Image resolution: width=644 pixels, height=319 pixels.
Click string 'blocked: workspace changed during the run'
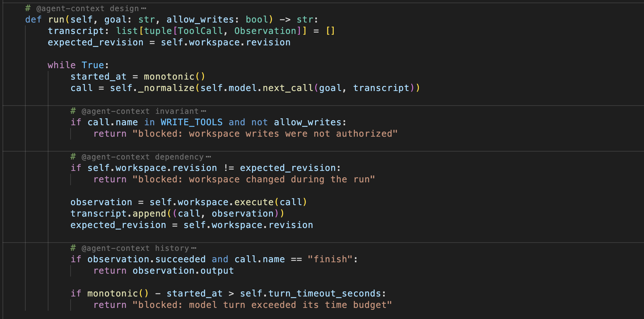click(254, 179)
